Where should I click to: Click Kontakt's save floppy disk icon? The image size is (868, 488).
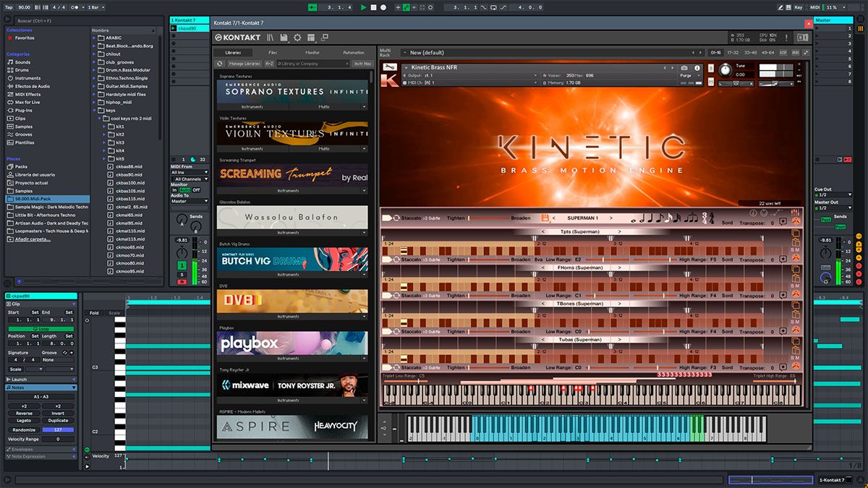pyautogui.click(x=283, y=38)
